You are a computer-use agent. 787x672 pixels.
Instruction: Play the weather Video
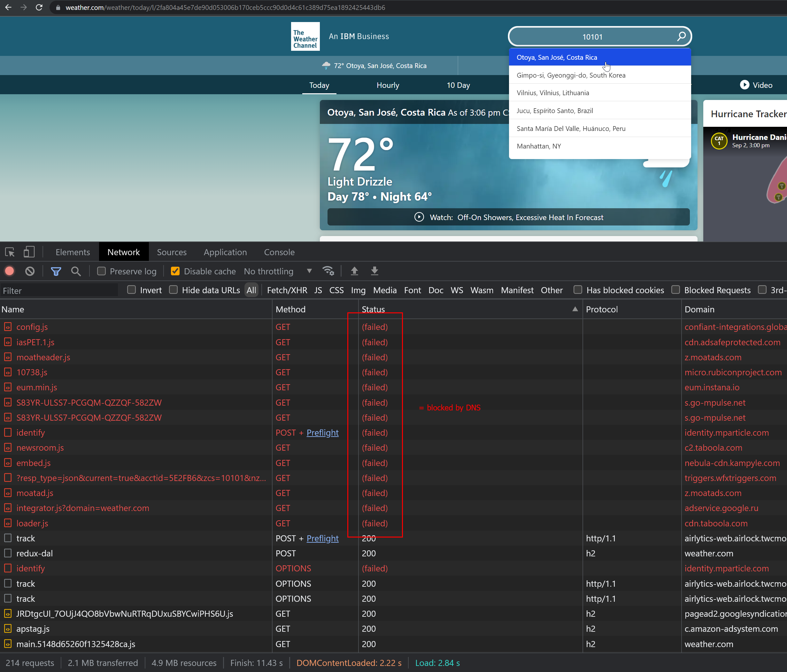coord(755,85)
